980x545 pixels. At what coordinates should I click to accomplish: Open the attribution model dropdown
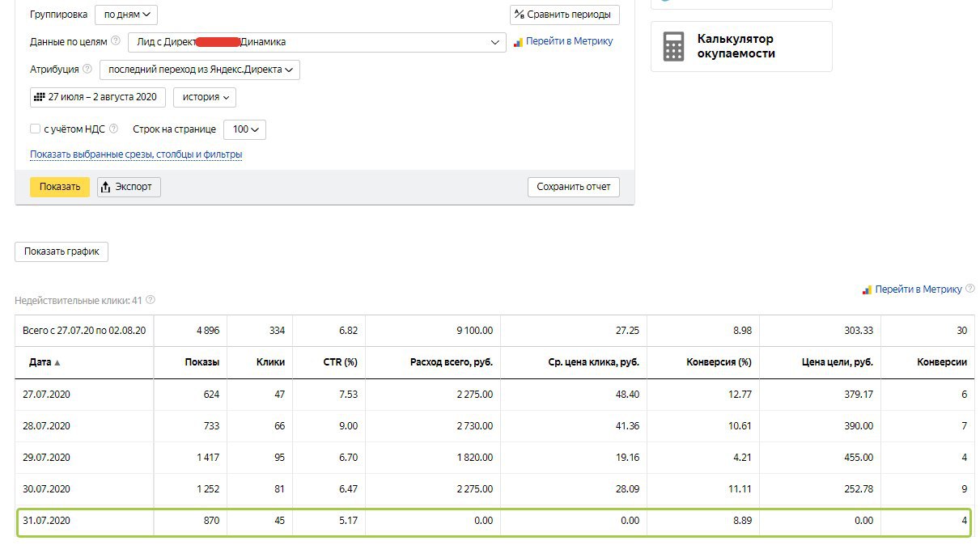pyautogui.click(x=200, y=70)
